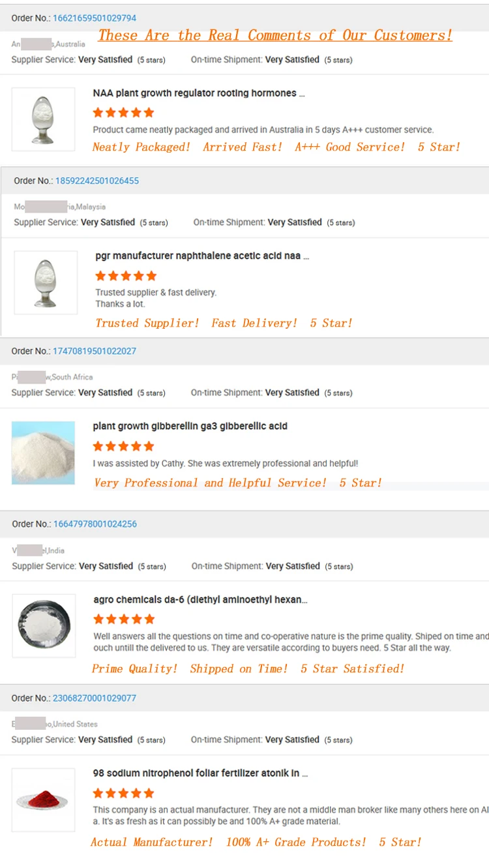Click star rating of NAA rooting hormones review
489x868 pixels.
click(x=123, y=112)
